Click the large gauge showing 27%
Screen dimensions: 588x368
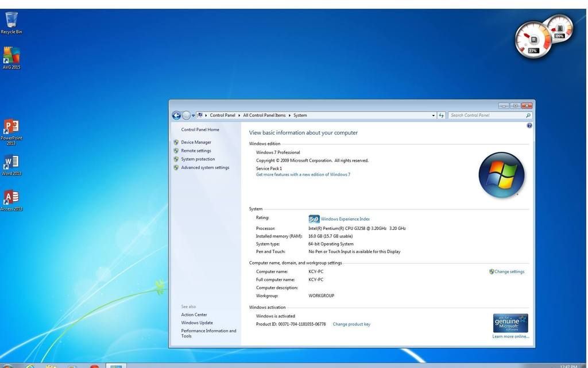pos(533,40)
